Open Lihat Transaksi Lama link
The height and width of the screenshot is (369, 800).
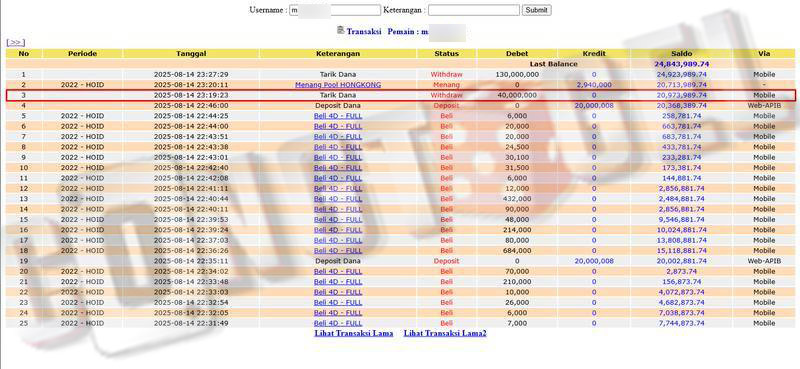point(354,333)
